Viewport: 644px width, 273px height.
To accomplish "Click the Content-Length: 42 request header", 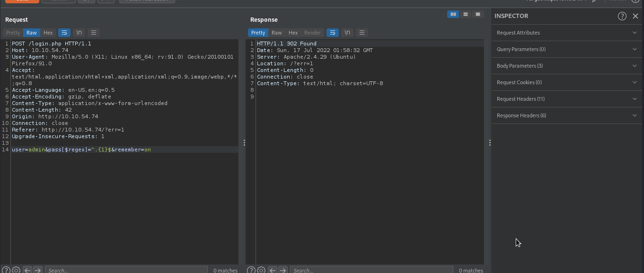I will coord(42,110).
